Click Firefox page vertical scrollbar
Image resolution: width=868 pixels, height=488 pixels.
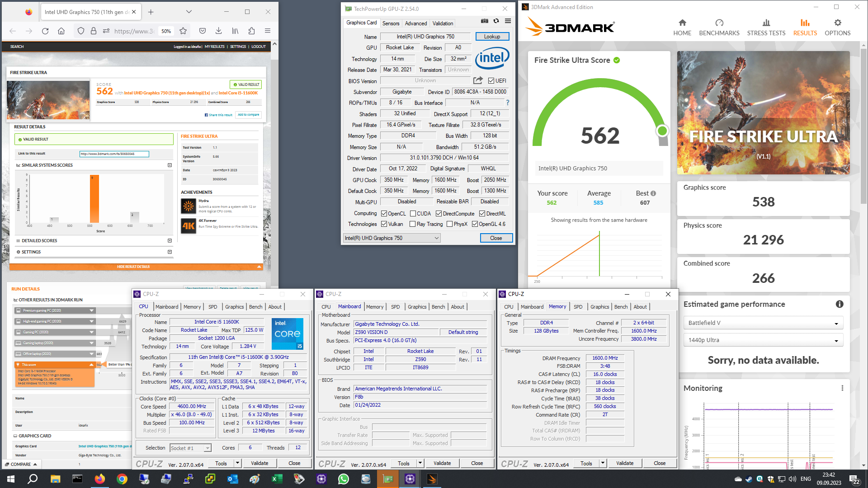(x=274, y=163)
